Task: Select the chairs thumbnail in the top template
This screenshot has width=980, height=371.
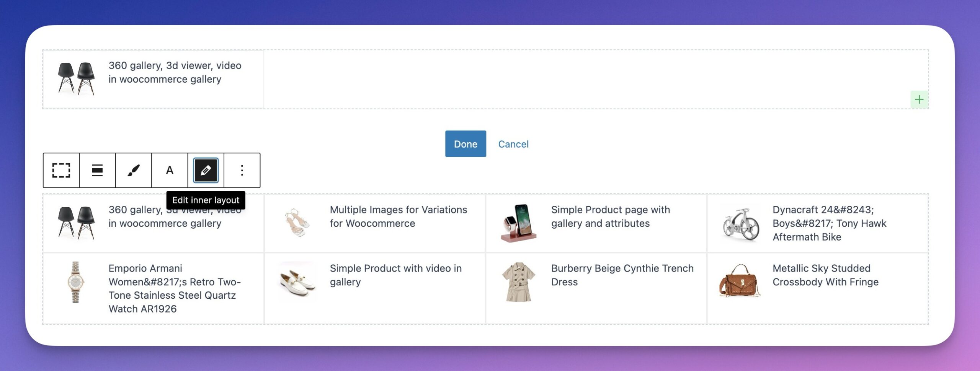Action: tap(76, 79)
